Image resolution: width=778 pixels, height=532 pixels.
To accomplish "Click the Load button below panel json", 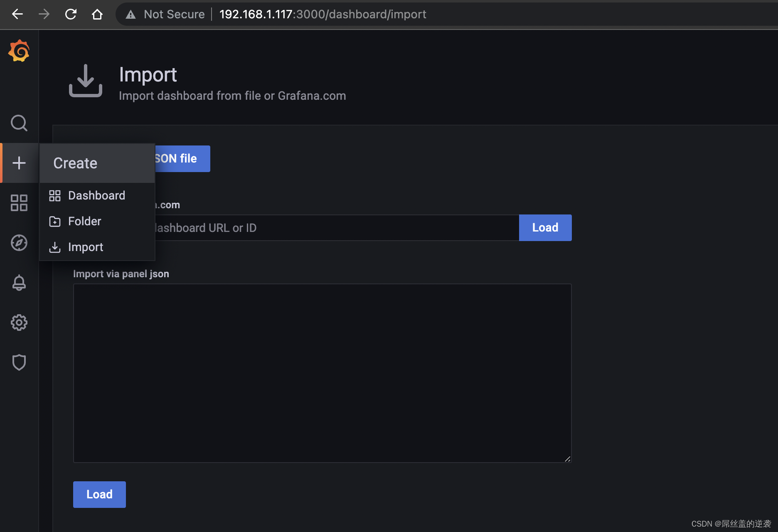I will (x=99, y=495).
